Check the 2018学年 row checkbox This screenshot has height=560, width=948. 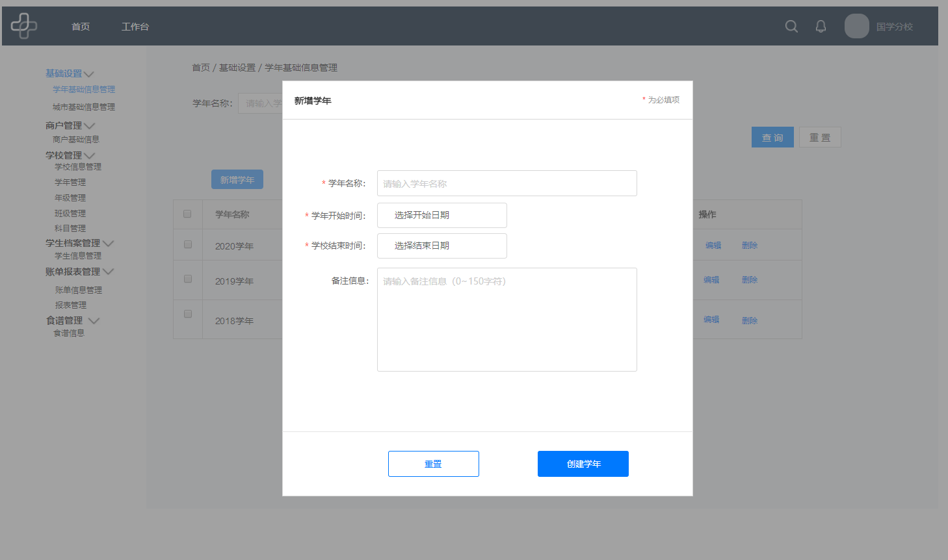coord(188,314)
